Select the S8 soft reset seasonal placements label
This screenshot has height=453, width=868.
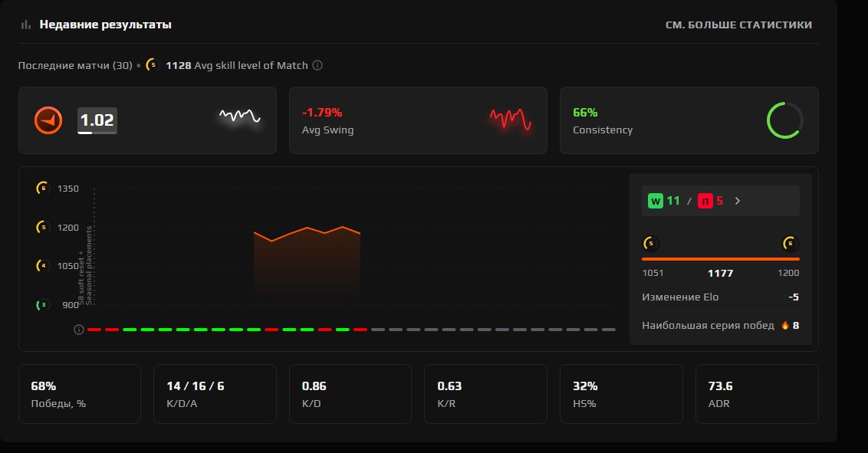[84, 265]
